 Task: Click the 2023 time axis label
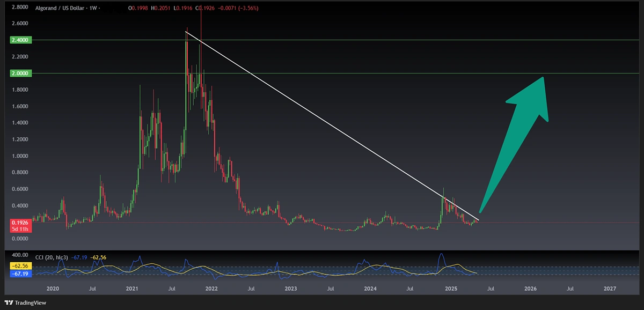(291, 289)
